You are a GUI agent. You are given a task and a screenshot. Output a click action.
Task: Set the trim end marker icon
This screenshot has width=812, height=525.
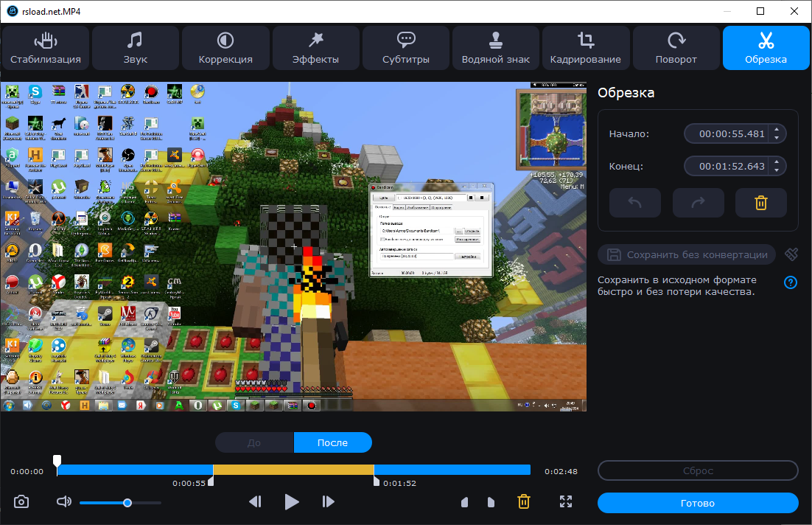click(x=491, y=501)
